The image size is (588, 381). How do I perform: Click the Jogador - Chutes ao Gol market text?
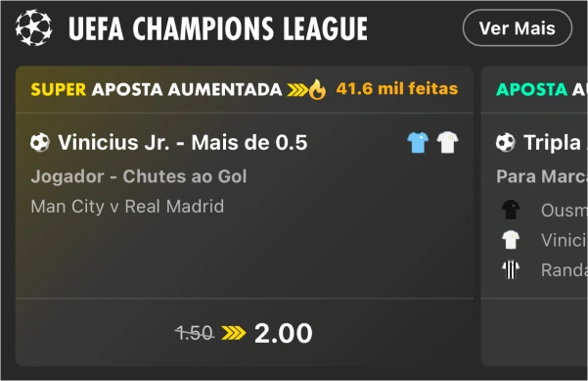pos(139,176)
